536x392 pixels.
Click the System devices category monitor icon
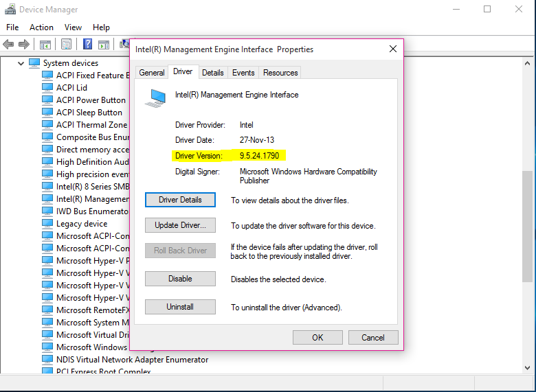point(34,63)
